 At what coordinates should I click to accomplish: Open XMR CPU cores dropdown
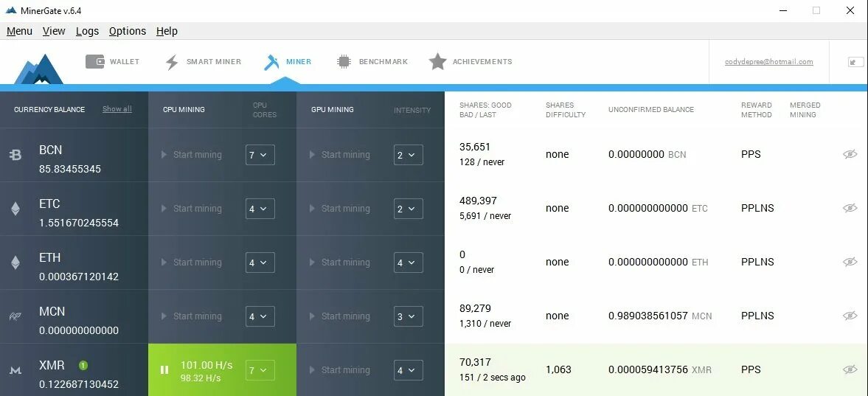click(260, 370)
